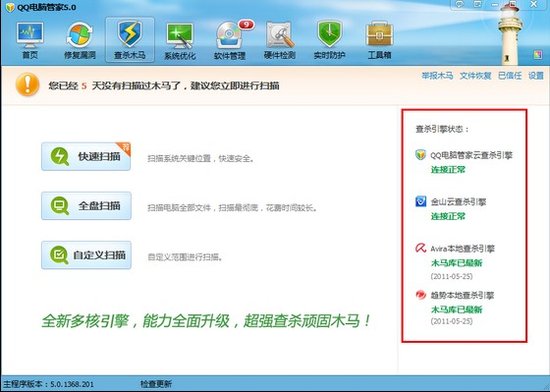
Task: Click 木马库已最新 under 趋势本地查杀引擎
Action: pyautogui.click(x=456, y=310)
